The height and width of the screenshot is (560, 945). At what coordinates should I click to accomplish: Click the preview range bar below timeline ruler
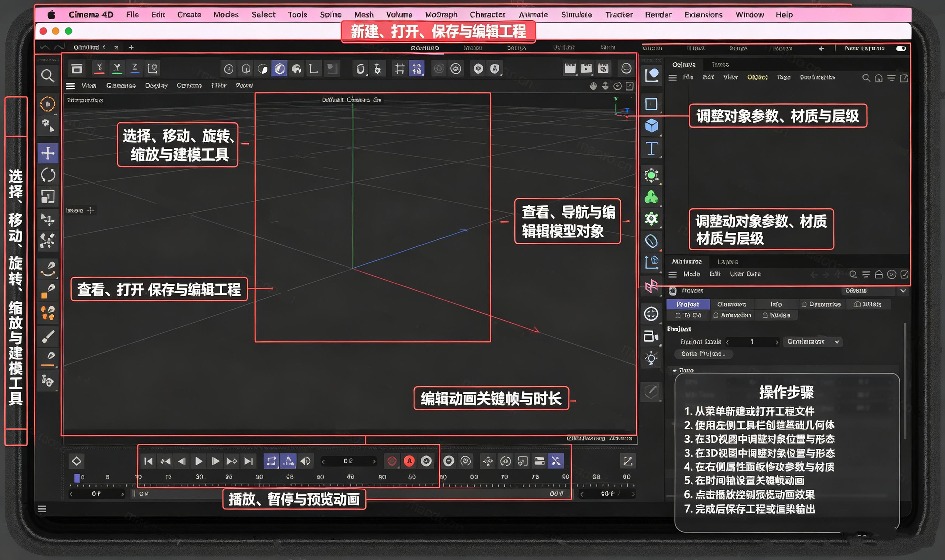351,494
